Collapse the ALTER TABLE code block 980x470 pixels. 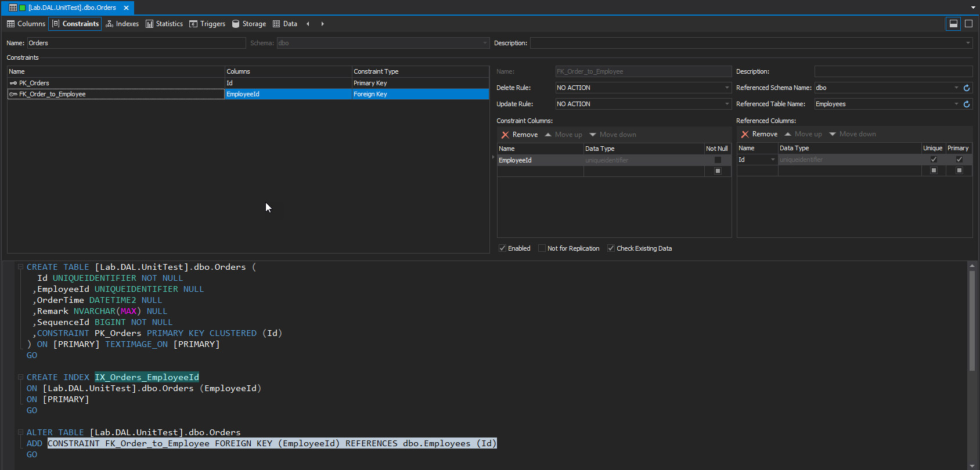[x=20, y=432]
